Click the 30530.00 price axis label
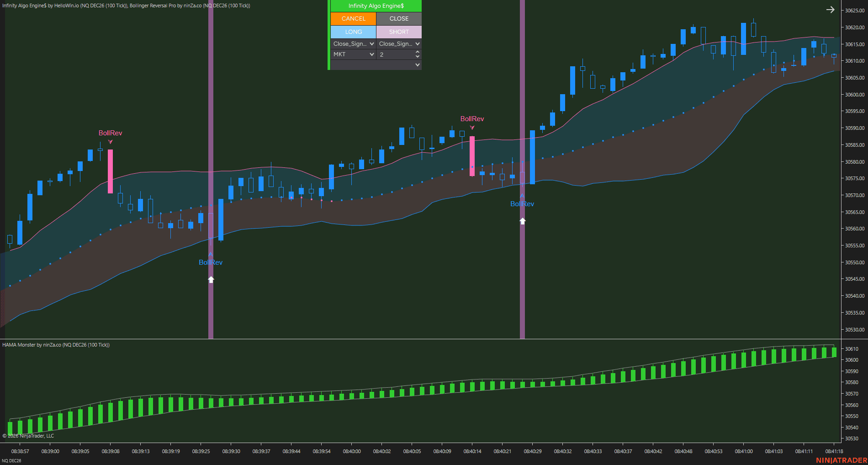The image size is (868, 465). tap(855, 330)
